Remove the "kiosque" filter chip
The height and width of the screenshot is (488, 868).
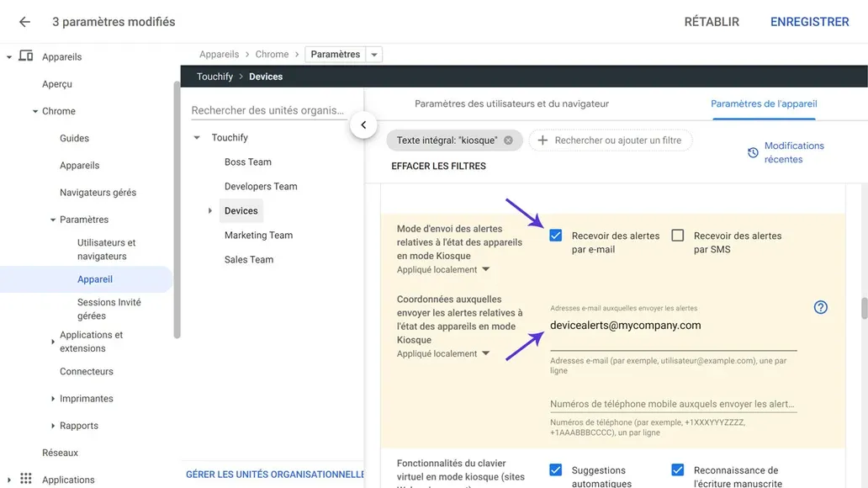[x=508, y=140]
